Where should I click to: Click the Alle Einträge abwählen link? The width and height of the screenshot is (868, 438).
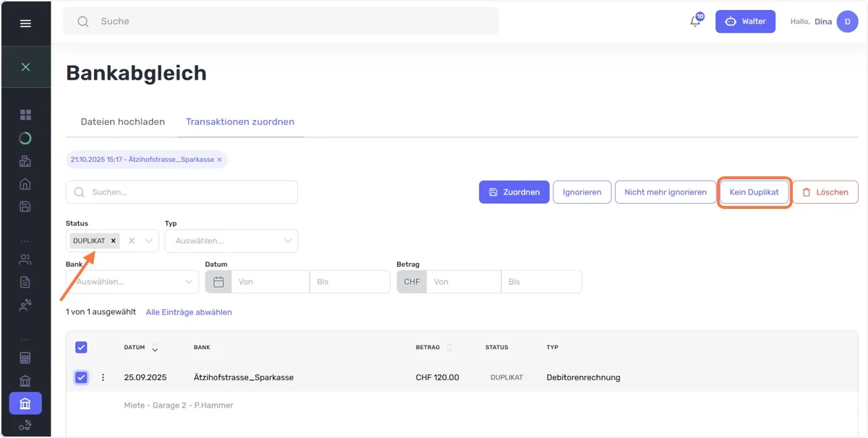[189, 312]
